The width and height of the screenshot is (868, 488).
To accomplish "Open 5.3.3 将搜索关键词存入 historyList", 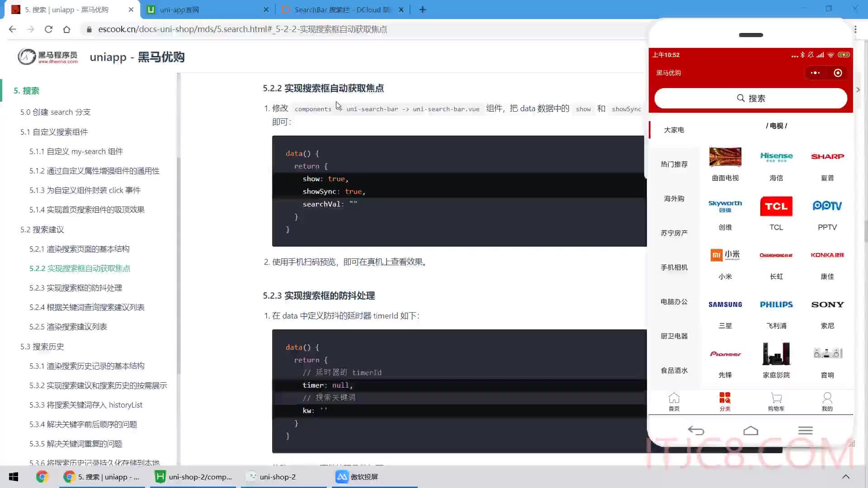I will (86, 405).
